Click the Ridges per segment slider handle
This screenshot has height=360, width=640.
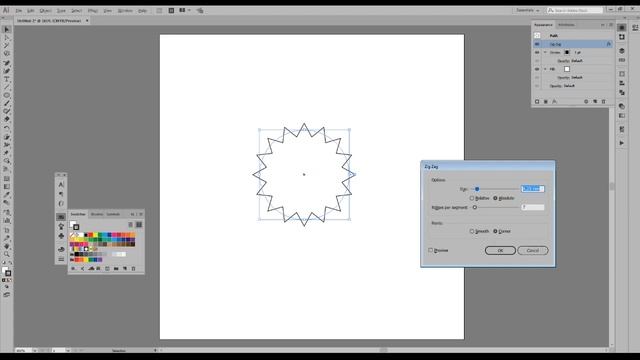(475, 207)
